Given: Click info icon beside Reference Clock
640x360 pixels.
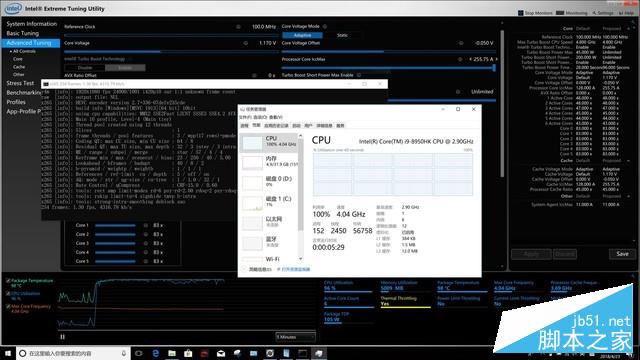Looking at the screenshot, I should [x=238, y=27].
